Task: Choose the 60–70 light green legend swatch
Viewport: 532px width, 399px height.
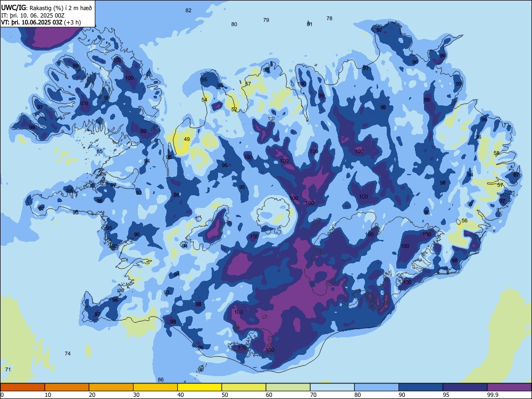Action: point(288,387)
